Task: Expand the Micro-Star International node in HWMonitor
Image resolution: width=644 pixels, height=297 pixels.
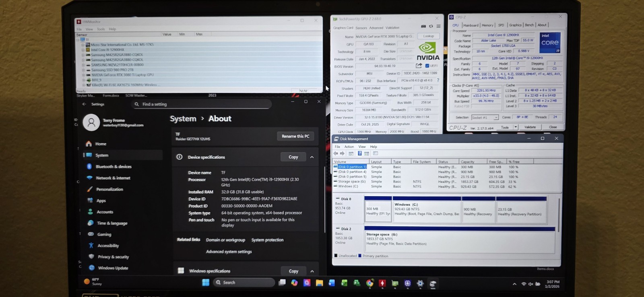Action: [83, 45]
